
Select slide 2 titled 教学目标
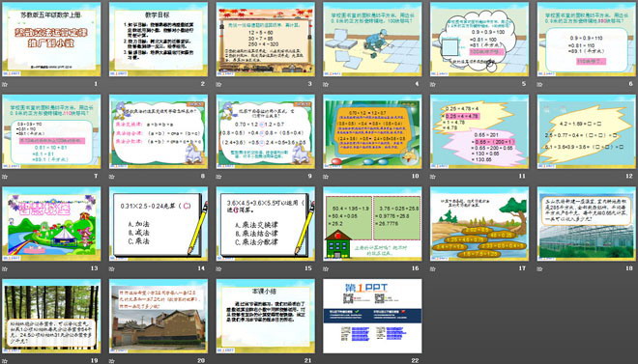[159, 40]
